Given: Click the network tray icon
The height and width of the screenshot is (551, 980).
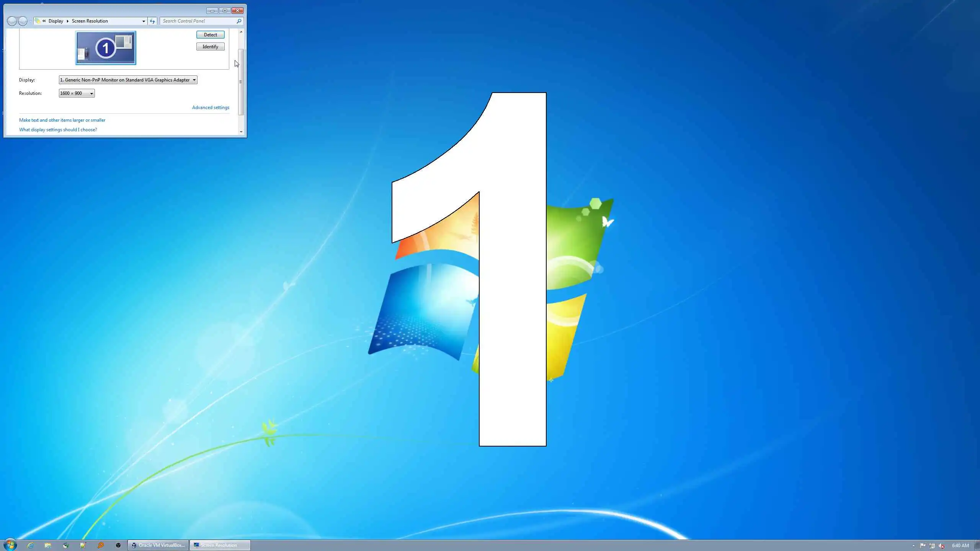Looking at the screenshot, I should tap(932, 546).
